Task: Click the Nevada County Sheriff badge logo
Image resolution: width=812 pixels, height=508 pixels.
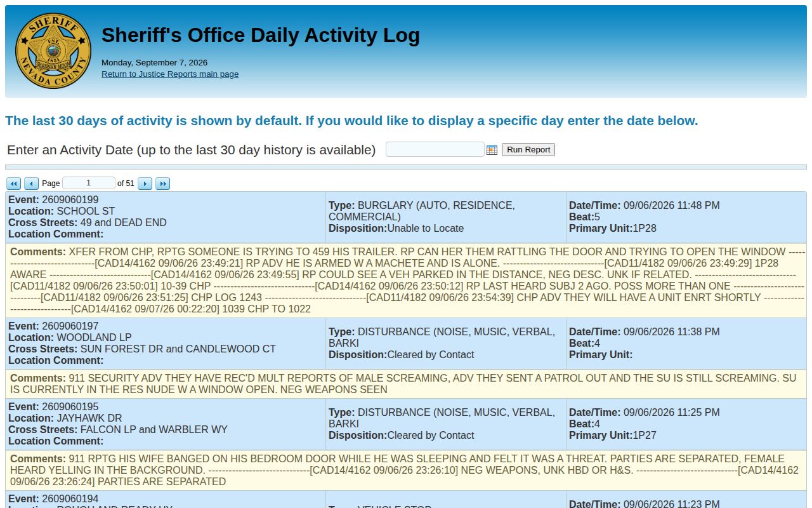Action: coord(53,51)
